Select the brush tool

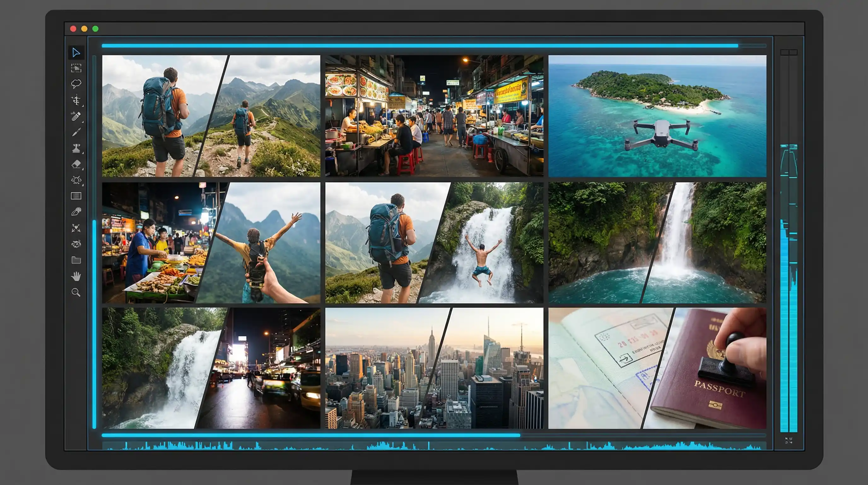[76, 132]
